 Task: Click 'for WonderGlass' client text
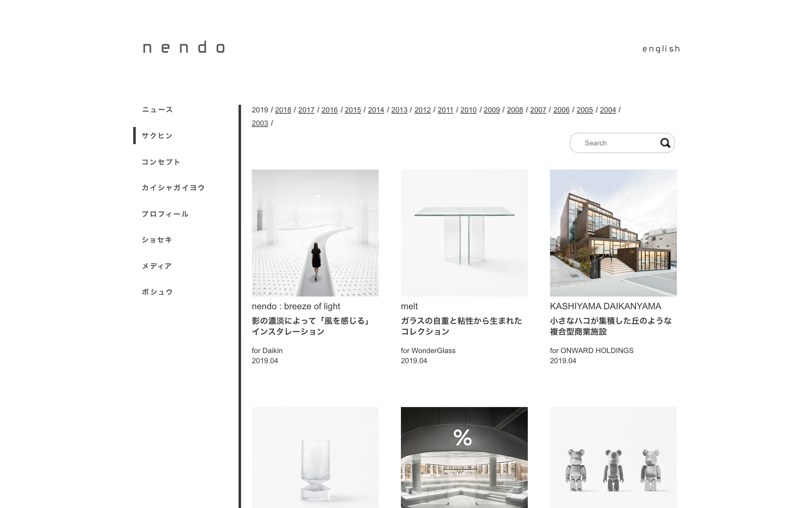[x=428, y=351]
